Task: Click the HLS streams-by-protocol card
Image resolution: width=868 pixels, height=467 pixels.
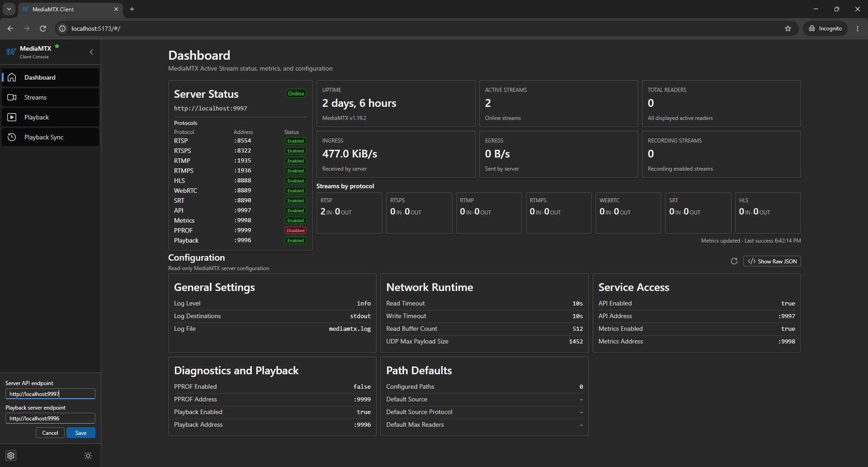Action: point(768,213)
